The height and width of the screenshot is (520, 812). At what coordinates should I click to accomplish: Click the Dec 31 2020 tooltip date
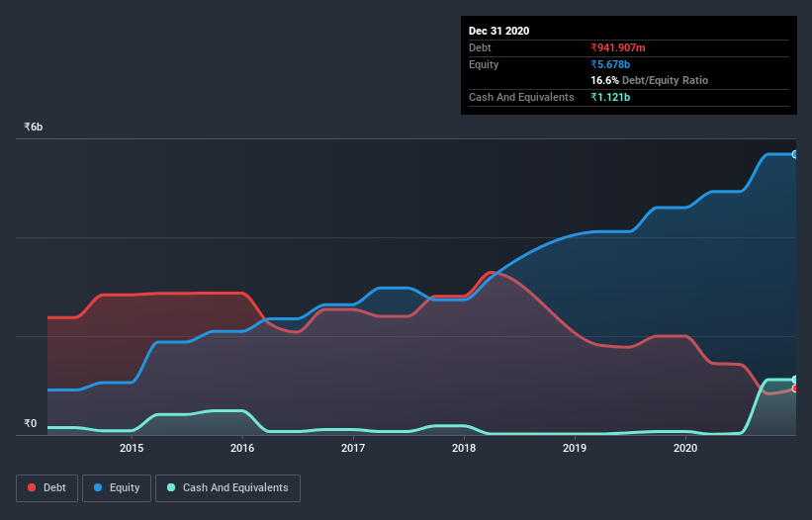[x=498, y=31]
